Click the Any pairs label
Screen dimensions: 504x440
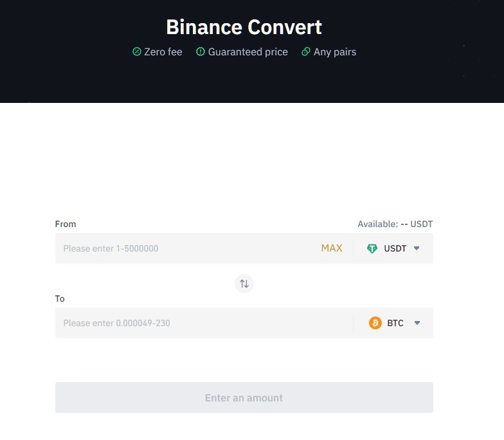pos(334,51)
